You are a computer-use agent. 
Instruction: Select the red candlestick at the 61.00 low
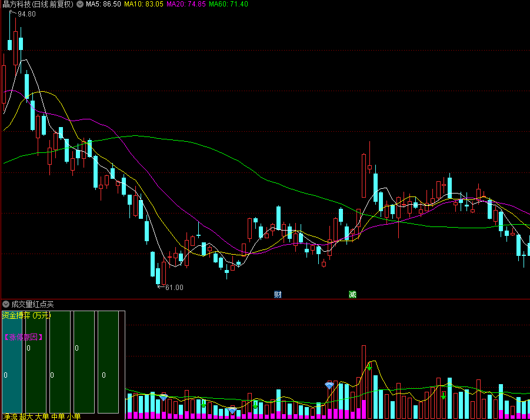[x=164, y=272]
